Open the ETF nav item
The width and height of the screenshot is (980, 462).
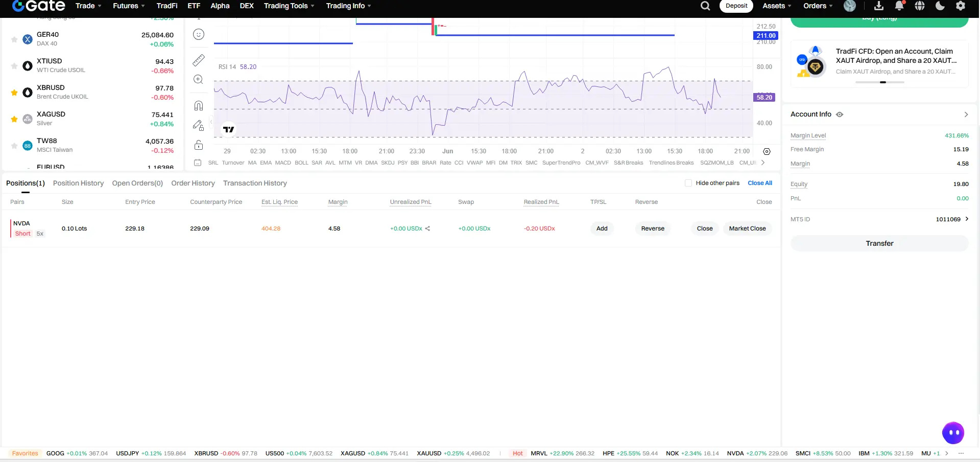point(194,6)
